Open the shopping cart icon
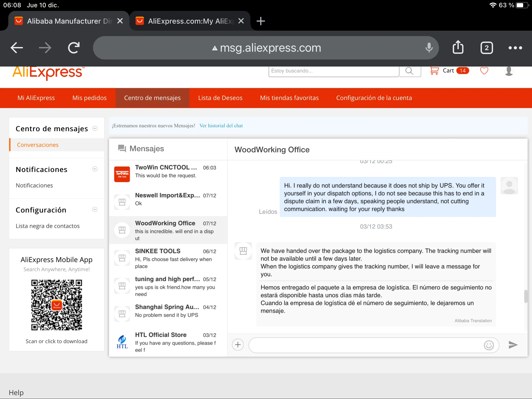The image size is (532, 399). click(x=435, y=71)
